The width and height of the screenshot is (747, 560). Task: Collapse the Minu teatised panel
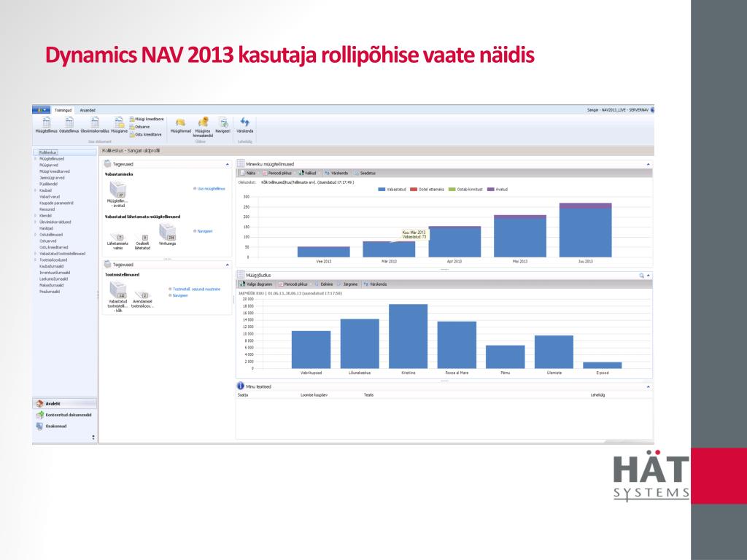648,386
